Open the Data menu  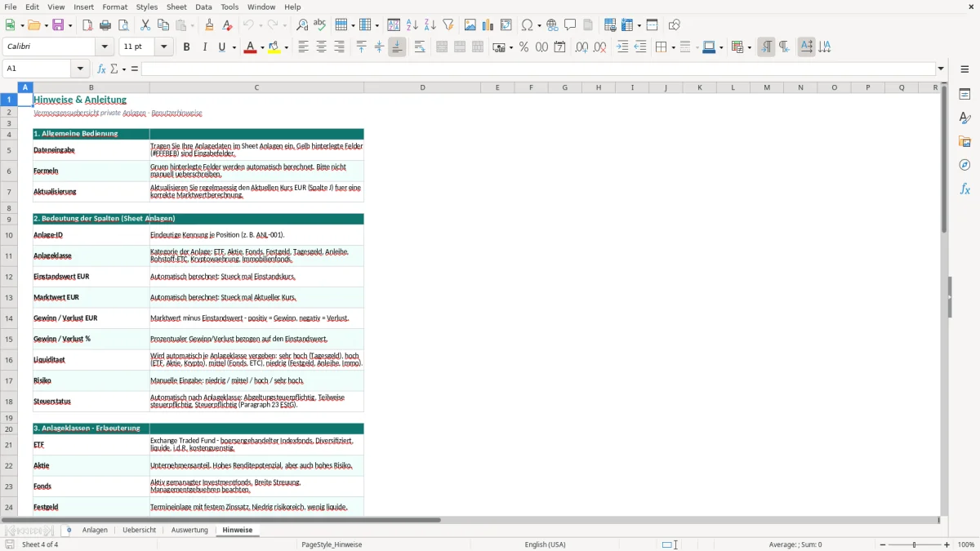click(x=203, y=7)
